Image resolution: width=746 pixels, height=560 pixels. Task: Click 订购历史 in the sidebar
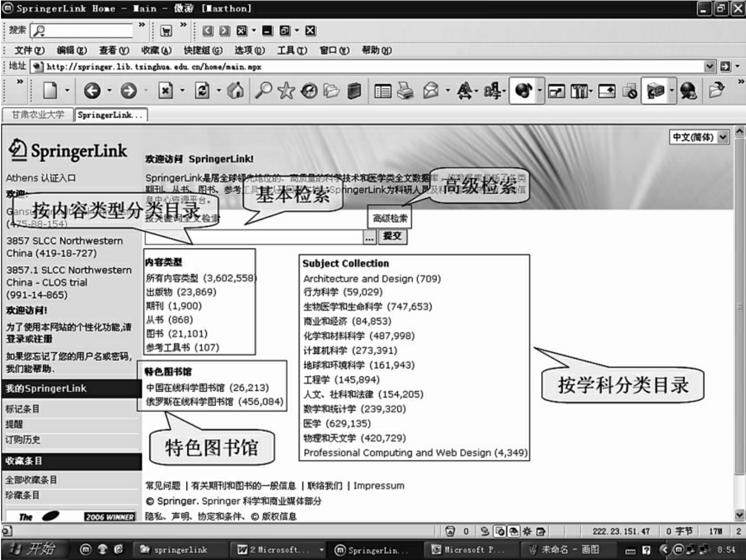(x=22, y=440)
